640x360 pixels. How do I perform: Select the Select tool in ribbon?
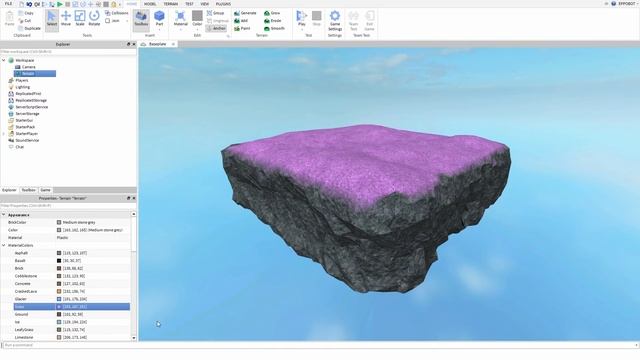click(52, 19)
